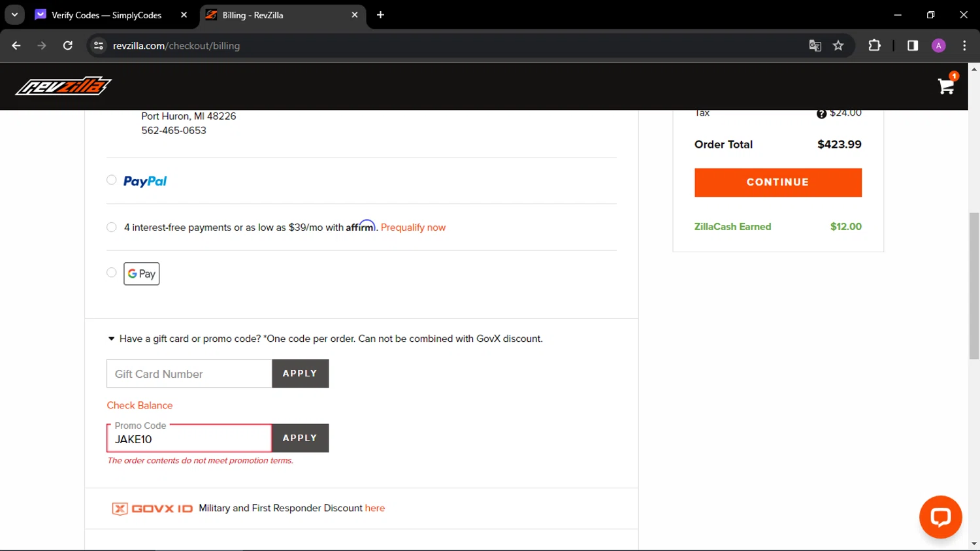Click the RevZilla logo
This screenshot has width=980, height=551.
pyautogui.click(x=63, y=86)
